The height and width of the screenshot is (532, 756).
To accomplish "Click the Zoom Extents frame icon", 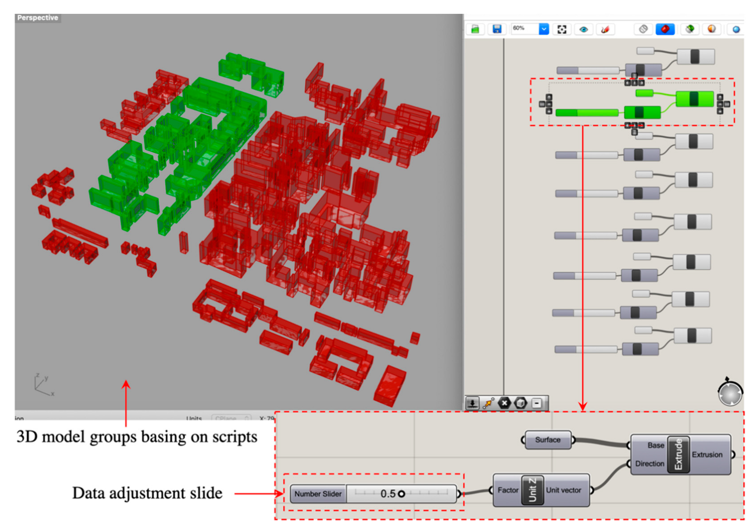I will (562, 29).
